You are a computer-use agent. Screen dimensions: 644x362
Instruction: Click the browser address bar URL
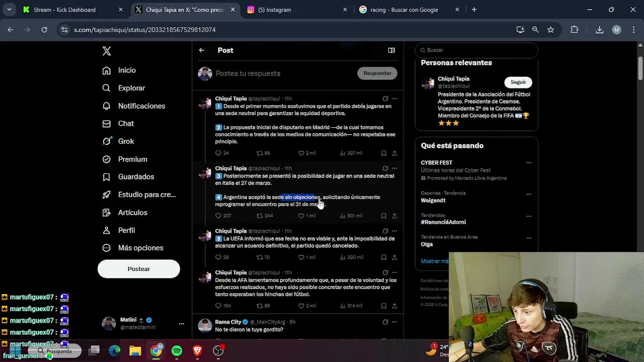click(x=144, y=30)
